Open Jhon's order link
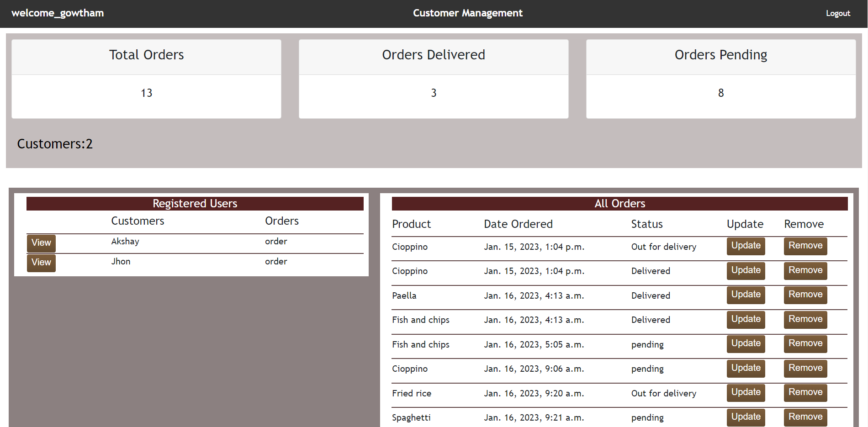This screenshot has width=868, height=427. [x=276, y=261]
